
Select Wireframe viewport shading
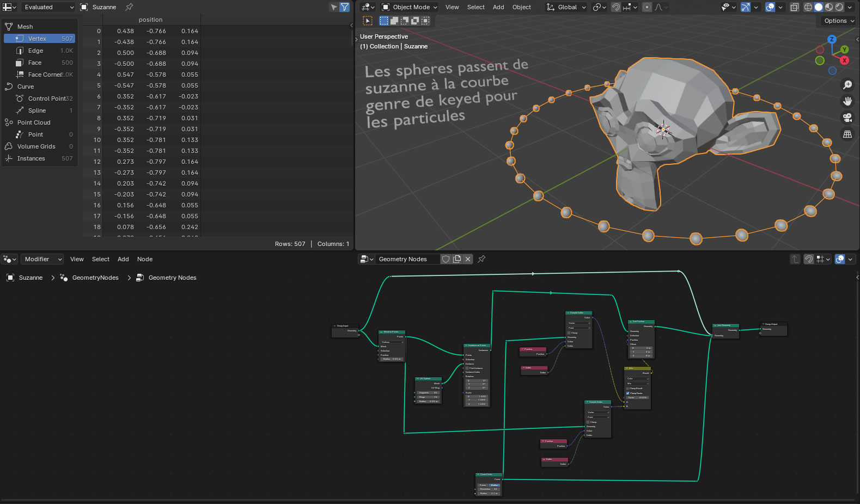pyautogui.click(x=808, y=7)
